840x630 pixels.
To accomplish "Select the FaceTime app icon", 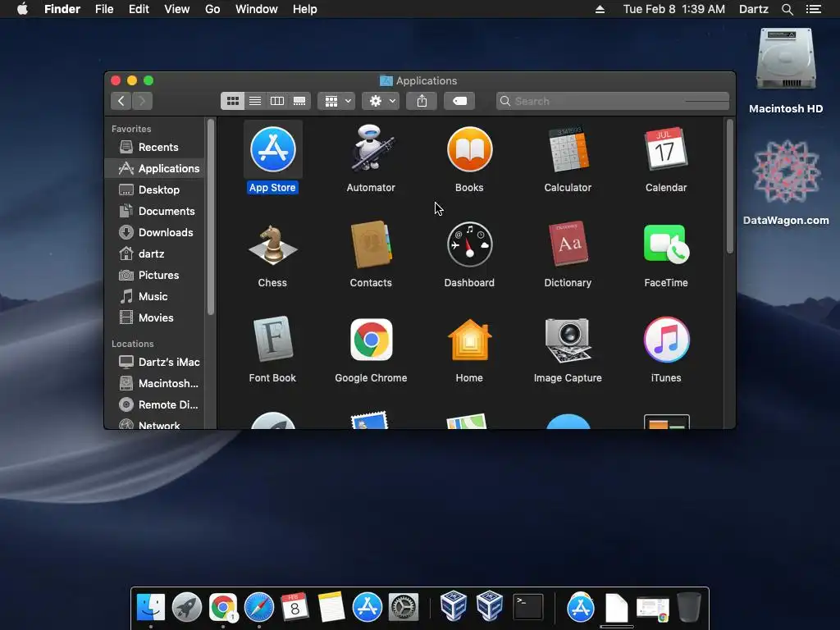I will pyautogui.click(x=666, y=244).
